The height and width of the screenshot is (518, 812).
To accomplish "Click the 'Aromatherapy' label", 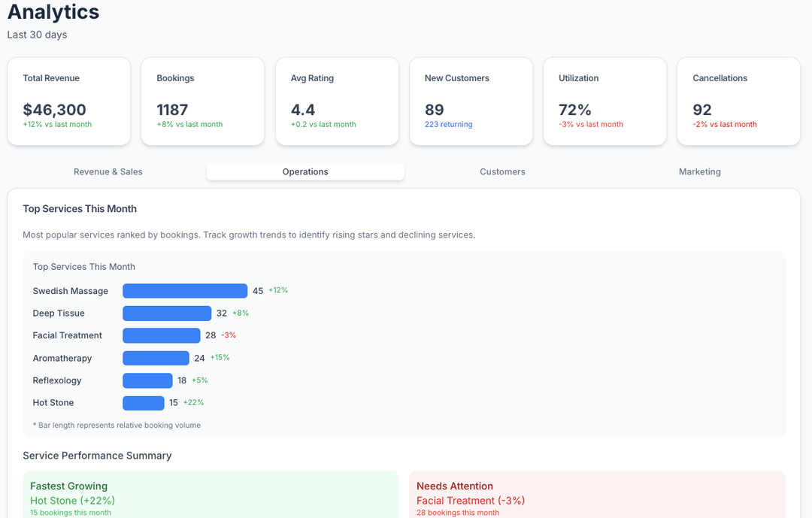I will tap(62, 359).
